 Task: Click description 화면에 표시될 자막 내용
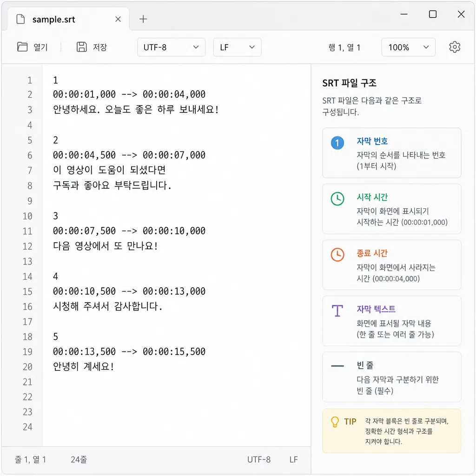point(394,324)
